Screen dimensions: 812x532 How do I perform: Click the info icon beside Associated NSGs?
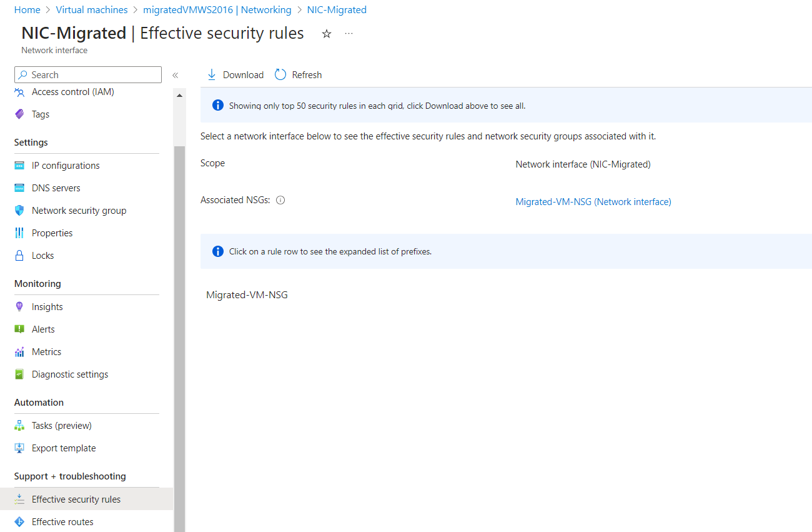[x=280, y=201]
